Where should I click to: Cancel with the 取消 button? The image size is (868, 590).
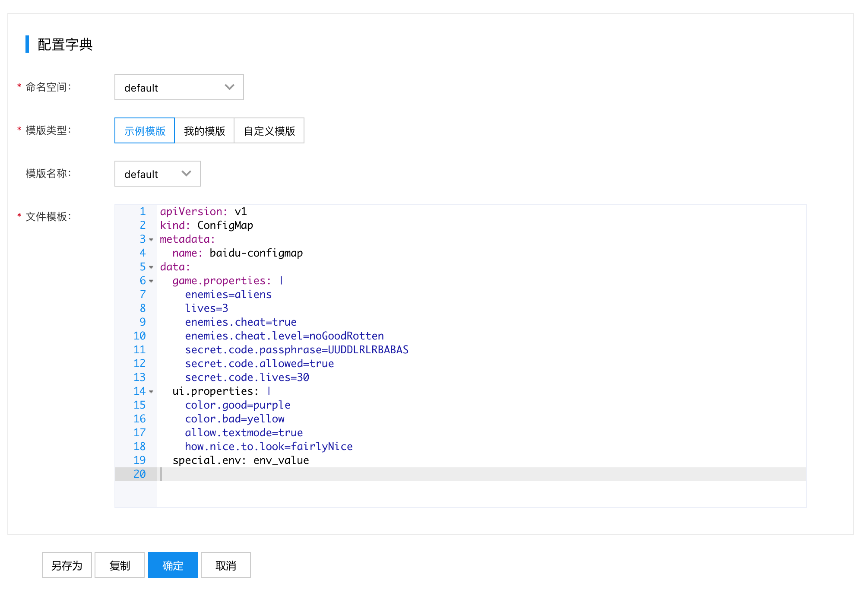tap(226, 565)
